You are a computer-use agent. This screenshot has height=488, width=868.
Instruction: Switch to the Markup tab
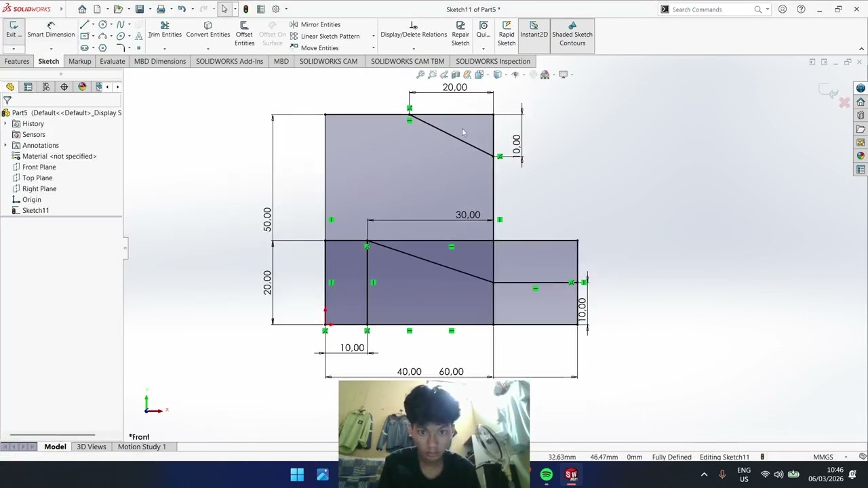(79, 61)
